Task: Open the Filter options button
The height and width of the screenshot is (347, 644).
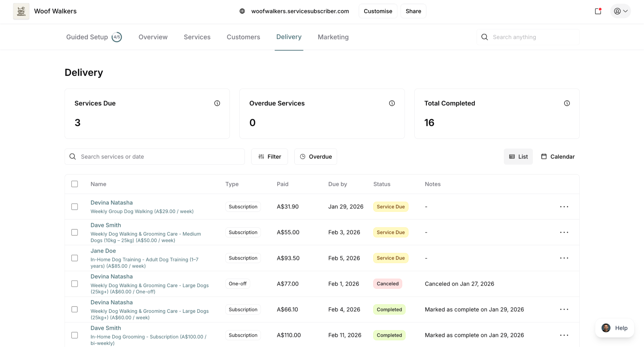Action: coord(269,157)
